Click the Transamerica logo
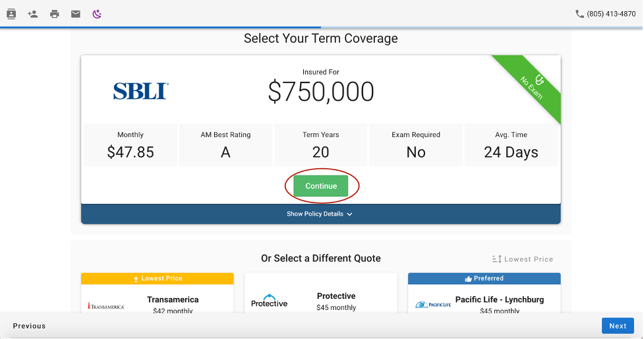 point(106,306)
